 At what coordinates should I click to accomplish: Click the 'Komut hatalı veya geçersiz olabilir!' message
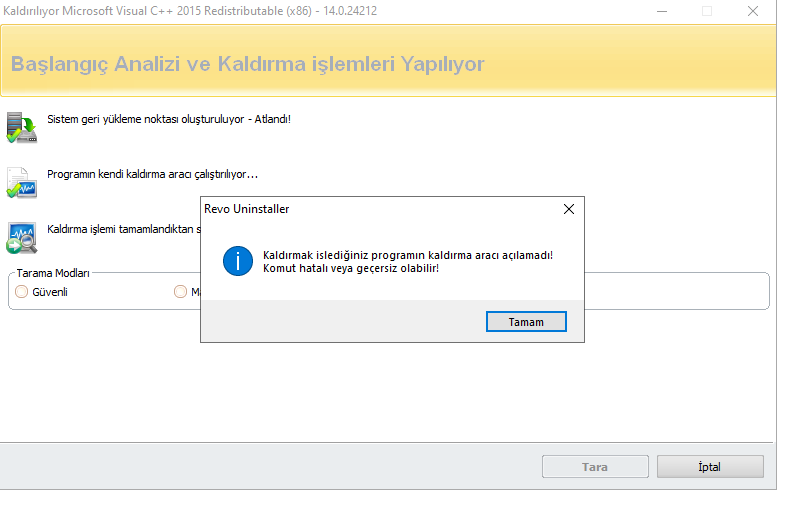351,268
